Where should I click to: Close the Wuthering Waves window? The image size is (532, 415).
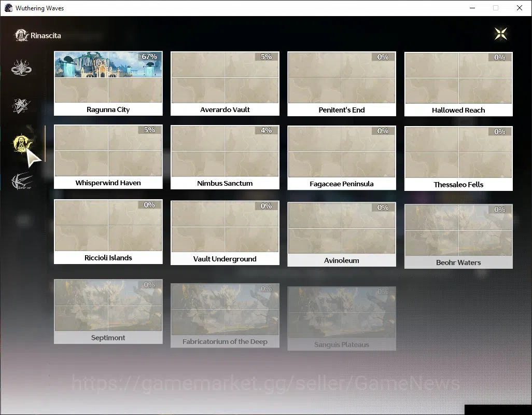click(x=520, y=8)
